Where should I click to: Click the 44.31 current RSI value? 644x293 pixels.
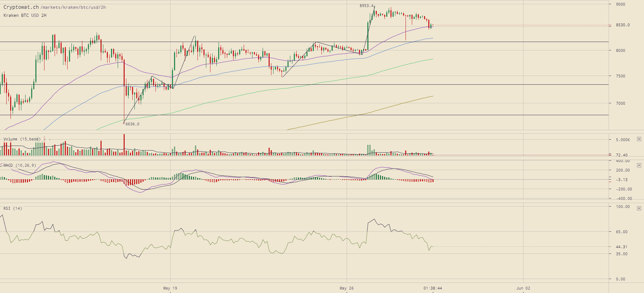click(622, 247)
